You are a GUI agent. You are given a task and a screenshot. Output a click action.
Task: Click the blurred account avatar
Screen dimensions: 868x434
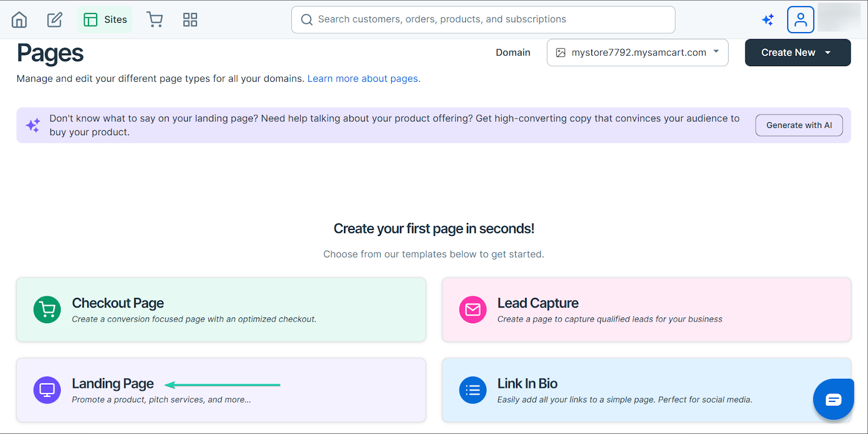(839, 17)
